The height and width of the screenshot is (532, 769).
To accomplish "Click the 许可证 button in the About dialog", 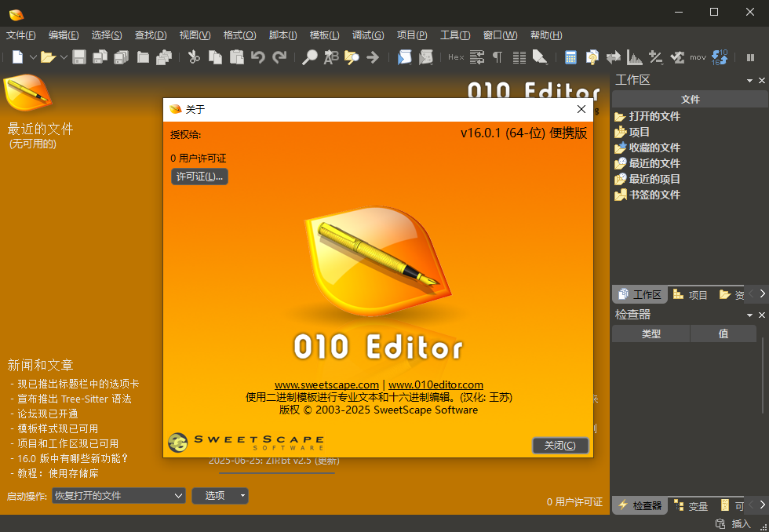I will point(199,176).
